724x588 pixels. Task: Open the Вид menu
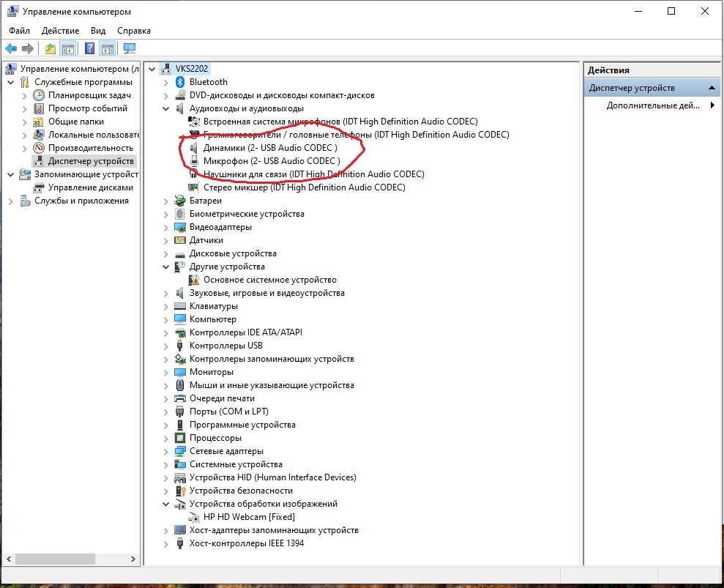click(x=98, y=31)
